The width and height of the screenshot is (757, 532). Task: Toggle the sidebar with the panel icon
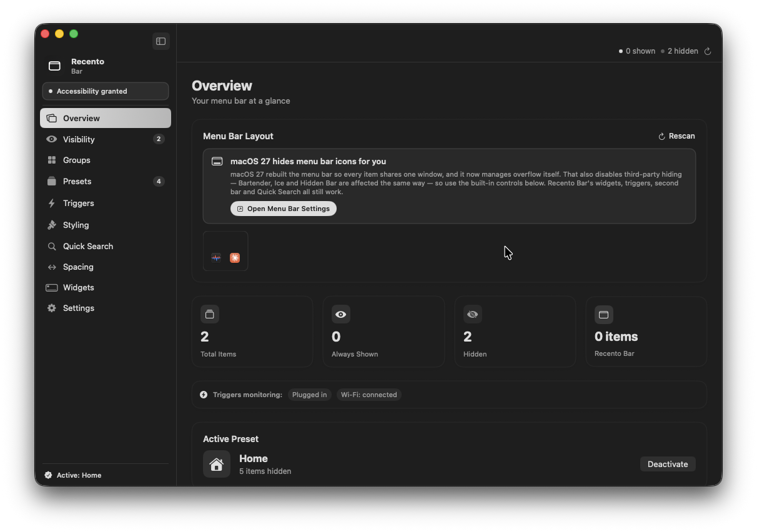161,41
